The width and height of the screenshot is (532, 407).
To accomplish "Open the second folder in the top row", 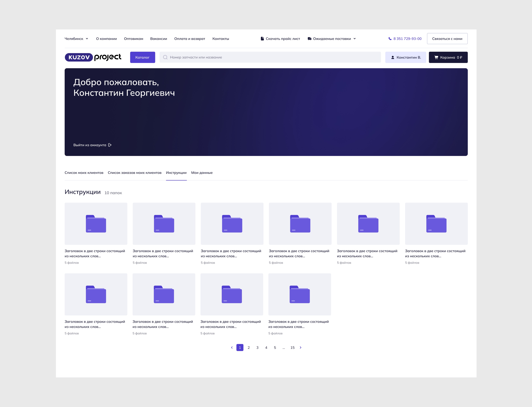I will (164, 224).
